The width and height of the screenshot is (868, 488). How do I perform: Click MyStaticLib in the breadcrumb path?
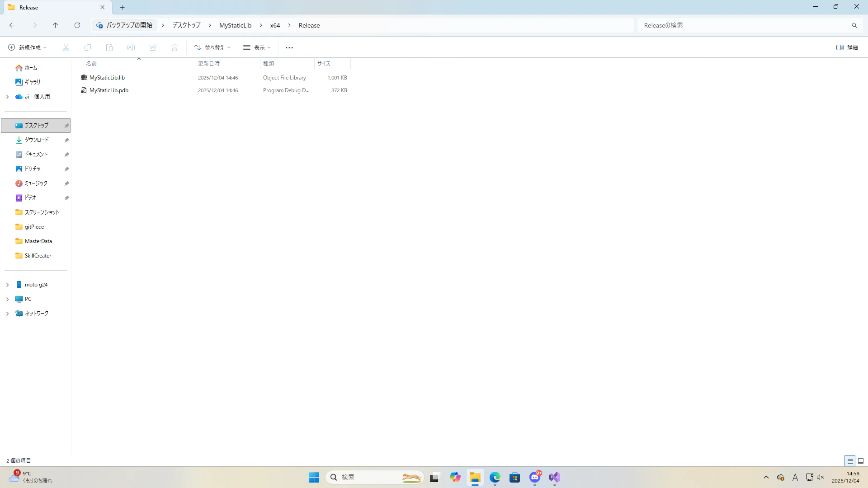click(x=235, y=25)
